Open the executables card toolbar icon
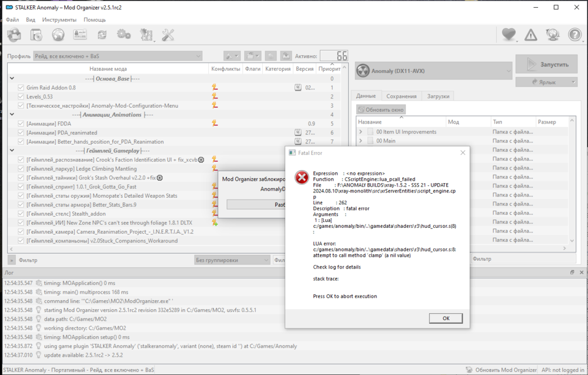Screen dimensions: 588x375 [x=80, y=35]
